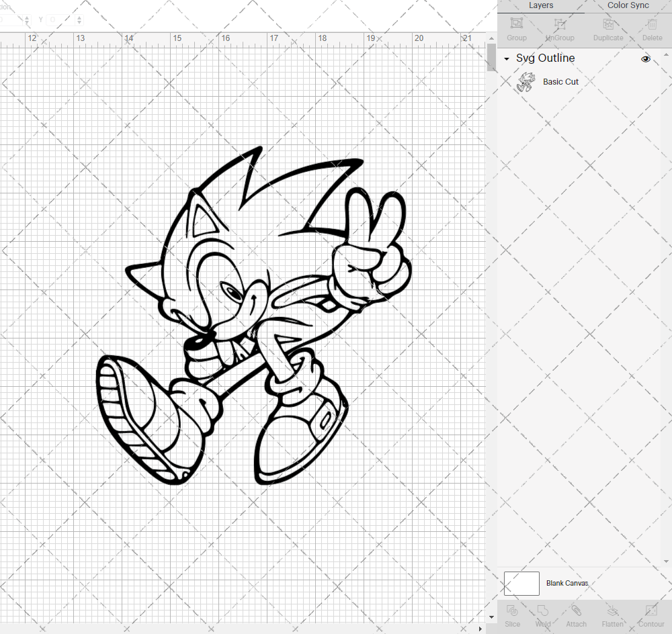The width and height of the screenshot is (672, 634).
Task: Hide the Svg Outline layer with the eye icon
Action: click(x=645, y=58)
